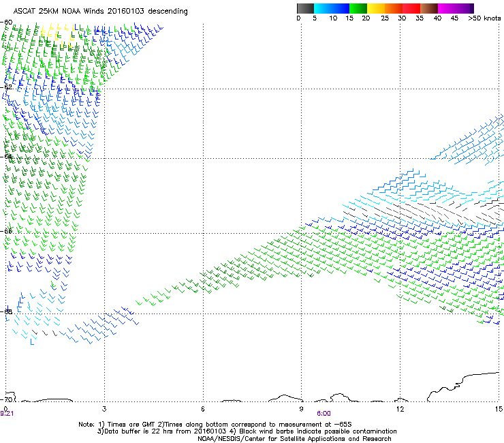Click the cyan-to-blue 5-15 knots legend segment
Viewport: 504px width, 443px height.
332,8
